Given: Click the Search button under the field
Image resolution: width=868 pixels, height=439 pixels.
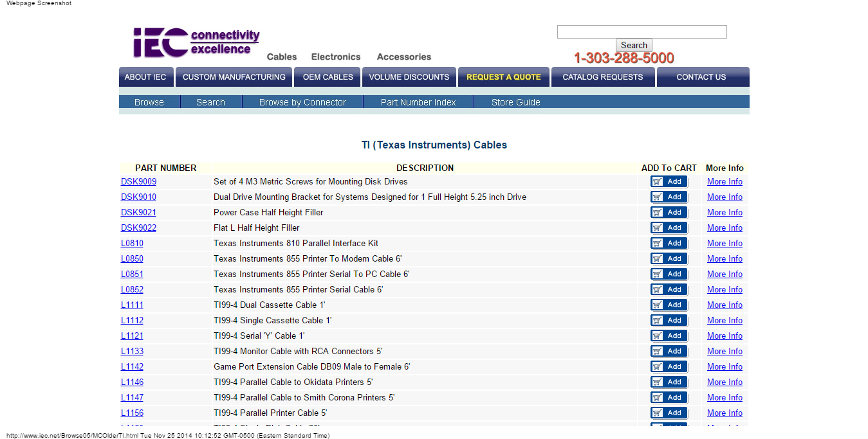Looking at the screenshot, I should click(634, 45).
